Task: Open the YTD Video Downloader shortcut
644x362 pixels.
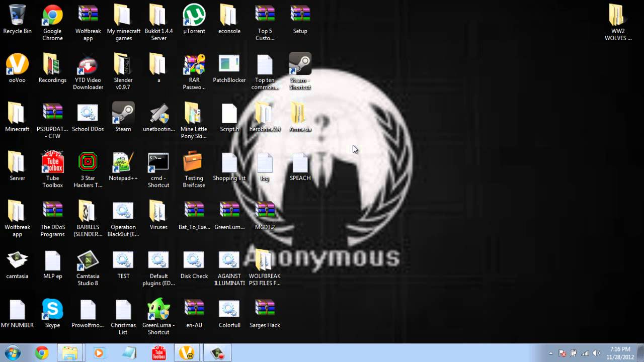Action: pos(88,71)
